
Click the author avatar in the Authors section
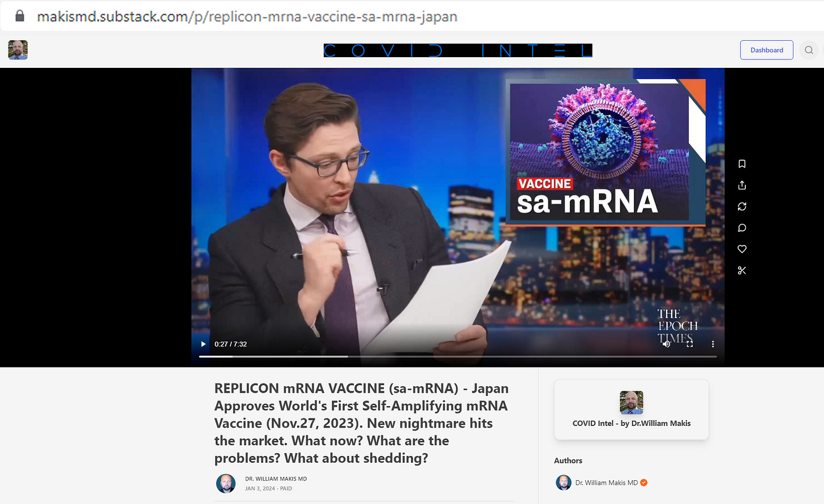coord(564,483)
